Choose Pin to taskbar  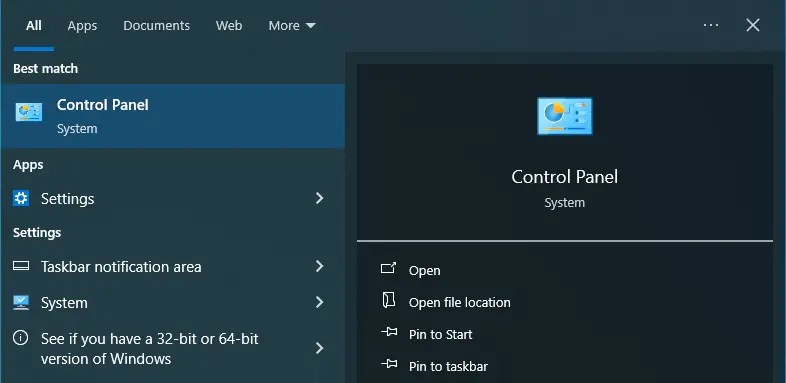point(448,367)
